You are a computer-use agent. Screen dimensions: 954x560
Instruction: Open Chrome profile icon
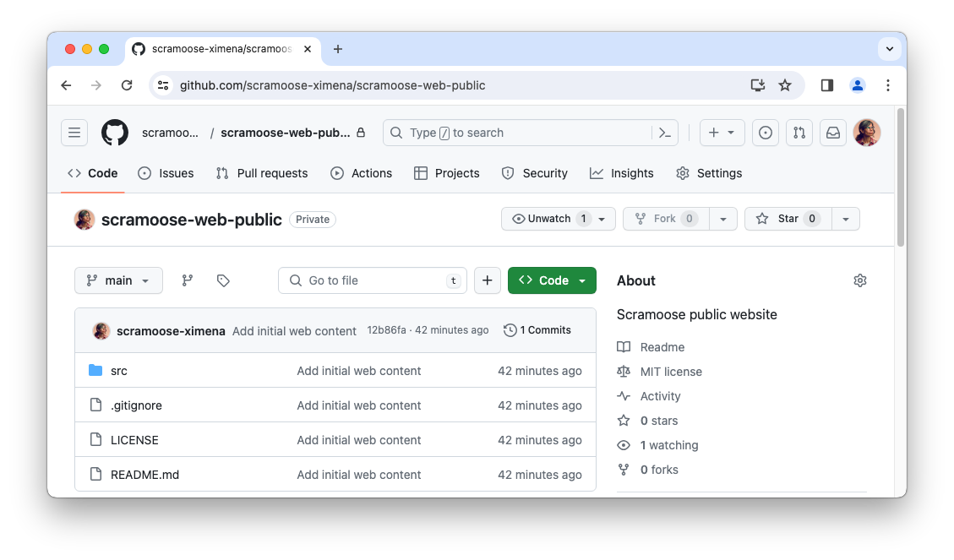click(858, 85)
